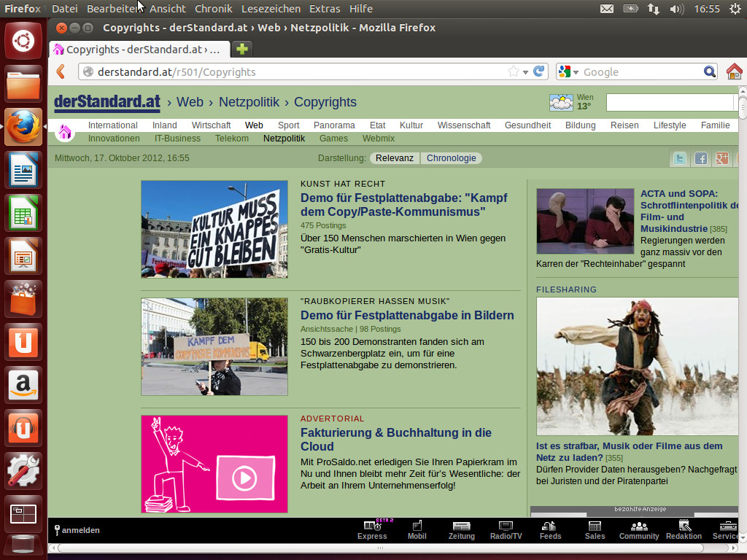The image size is (747, 560).
Task: Open the battery indicator
Action: (x=630, y=9)
